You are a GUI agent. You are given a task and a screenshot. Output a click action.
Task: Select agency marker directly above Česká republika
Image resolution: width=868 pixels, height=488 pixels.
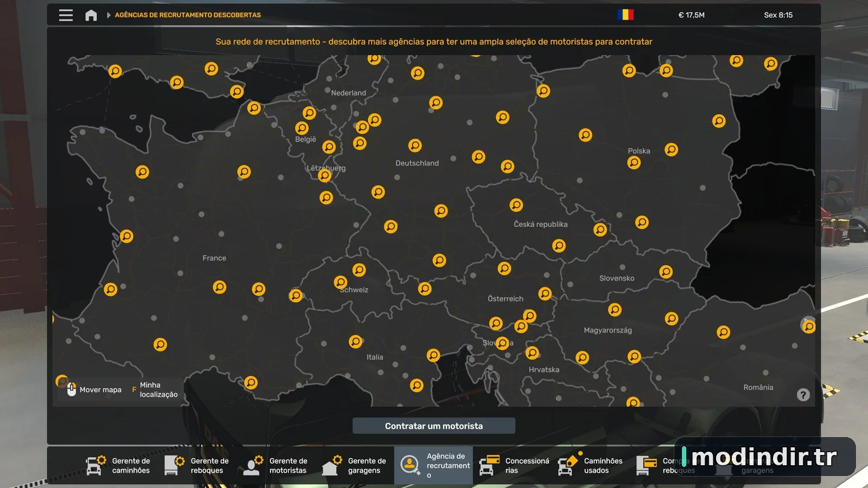[516, 205]
